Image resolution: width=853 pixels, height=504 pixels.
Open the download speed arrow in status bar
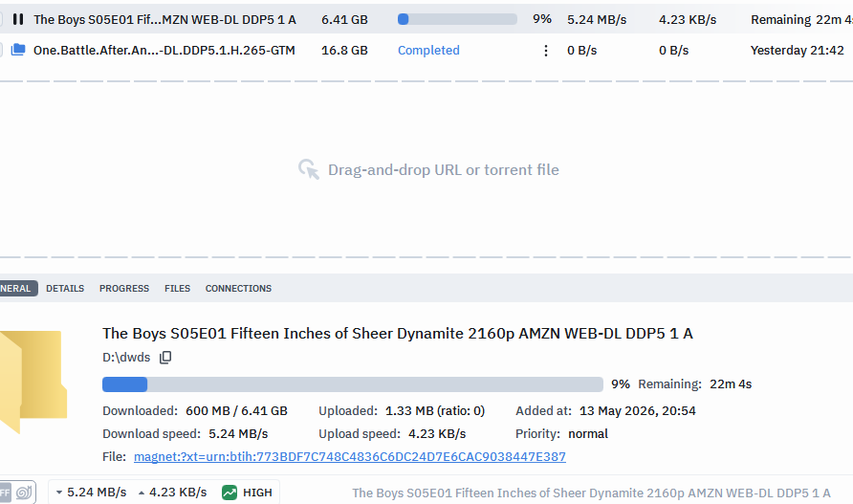[58, 493]
